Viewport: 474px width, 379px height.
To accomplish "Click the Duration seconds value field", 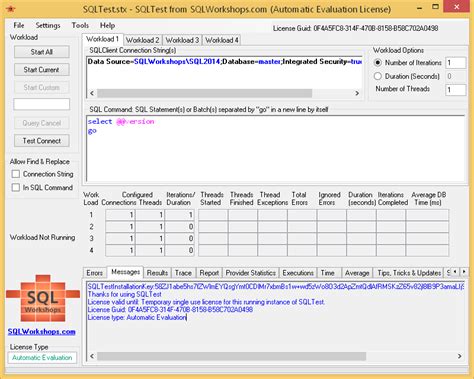I will [x=455, y=76].
